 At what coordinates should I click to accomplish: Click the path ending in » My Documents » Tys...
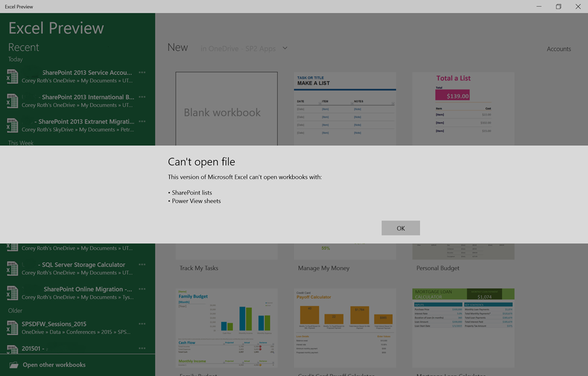tap(78, 297)
